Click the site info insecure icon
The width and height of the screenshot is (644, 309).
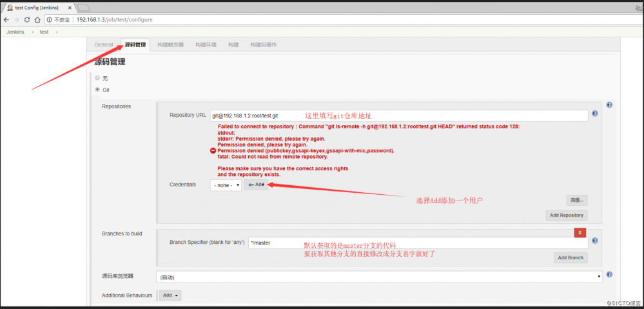(49, 19)
